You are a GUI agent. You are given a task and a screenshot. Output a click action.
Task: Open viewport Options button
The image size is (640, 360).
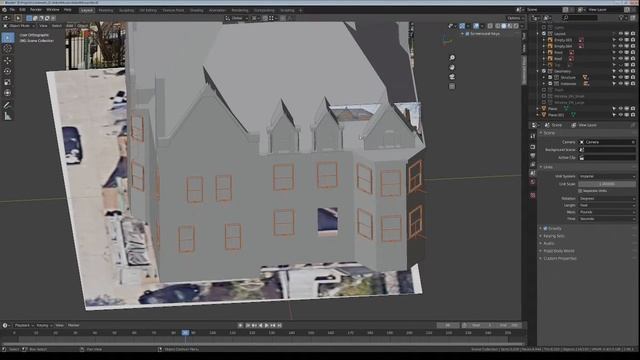(x=515, y=18)
